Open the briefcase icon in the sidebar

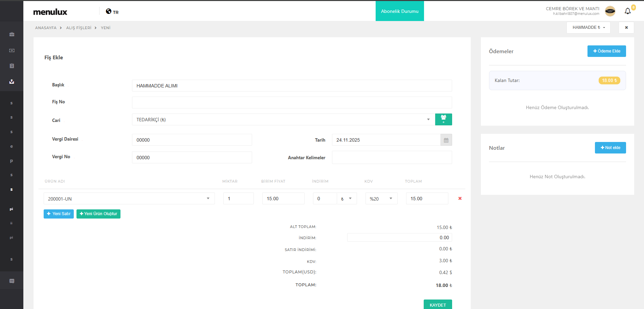pos(12,34)
